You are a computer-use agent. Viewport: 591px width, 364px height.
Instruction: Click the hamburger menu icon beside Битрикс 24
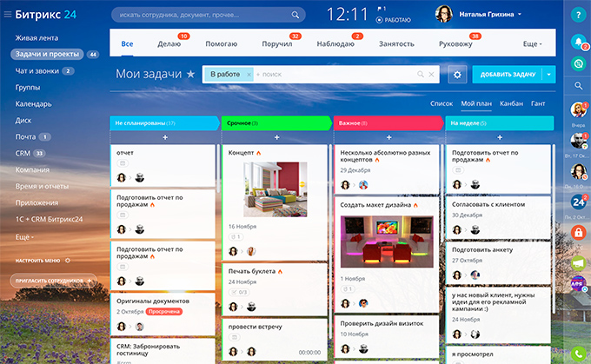click(x=7, y=15)
